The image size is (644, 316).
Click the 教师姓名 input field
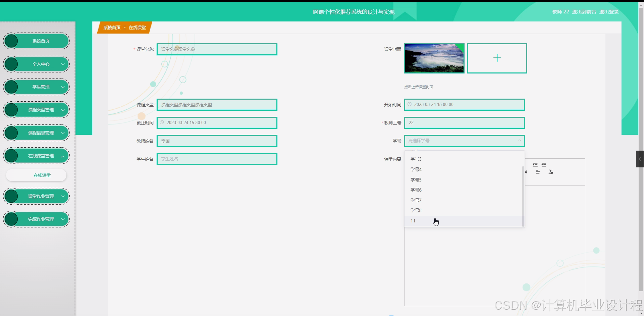[x=217, y=141]
